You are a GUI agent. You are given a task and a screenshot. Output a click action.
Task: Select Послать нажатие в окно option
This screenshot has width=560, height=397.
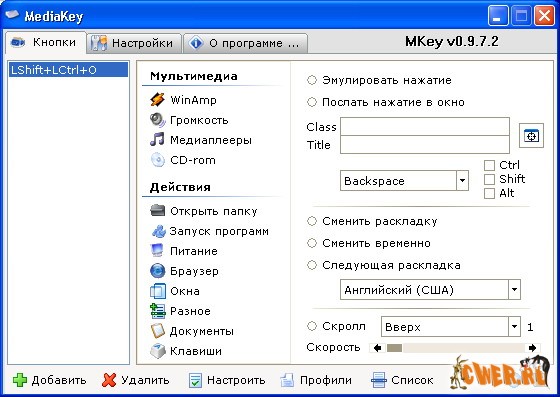click(312, 102)
